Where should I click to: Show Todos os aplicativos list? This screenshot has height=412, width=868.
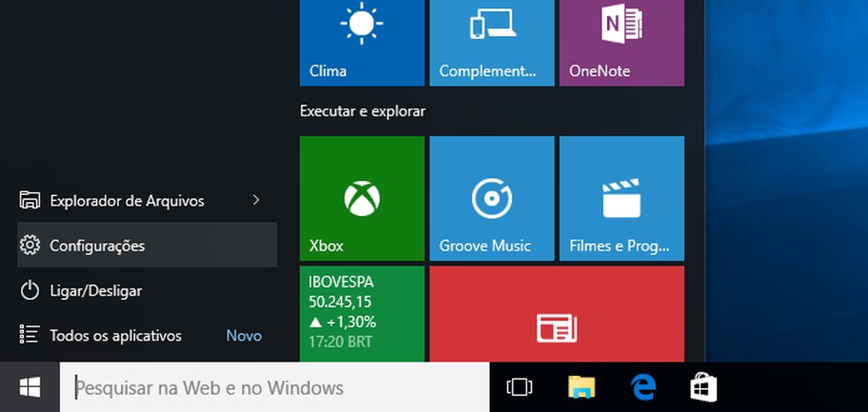147,335
